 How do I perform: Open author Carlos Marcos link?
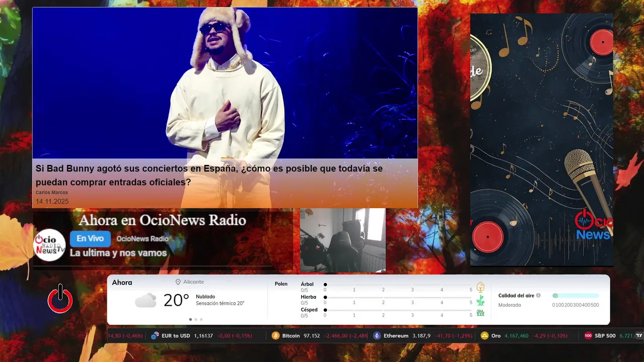52,193
